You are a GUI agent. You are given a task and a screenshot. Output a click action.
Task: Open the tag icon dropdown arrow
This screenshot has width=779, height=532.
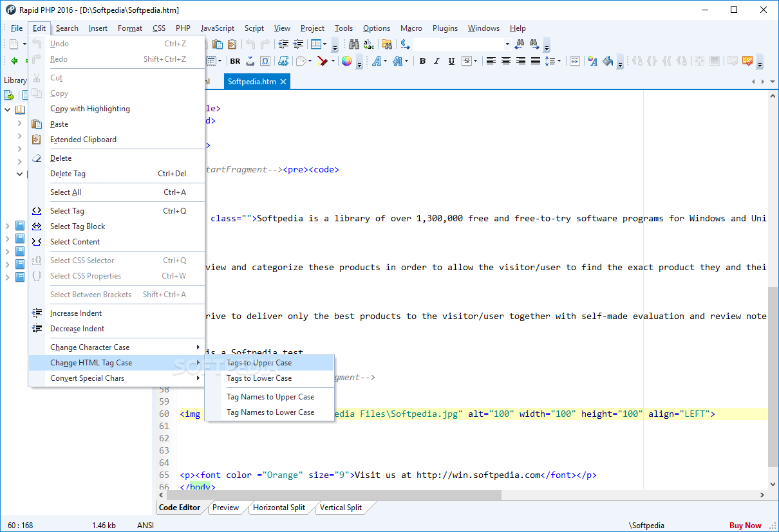(x=310, y=61)
